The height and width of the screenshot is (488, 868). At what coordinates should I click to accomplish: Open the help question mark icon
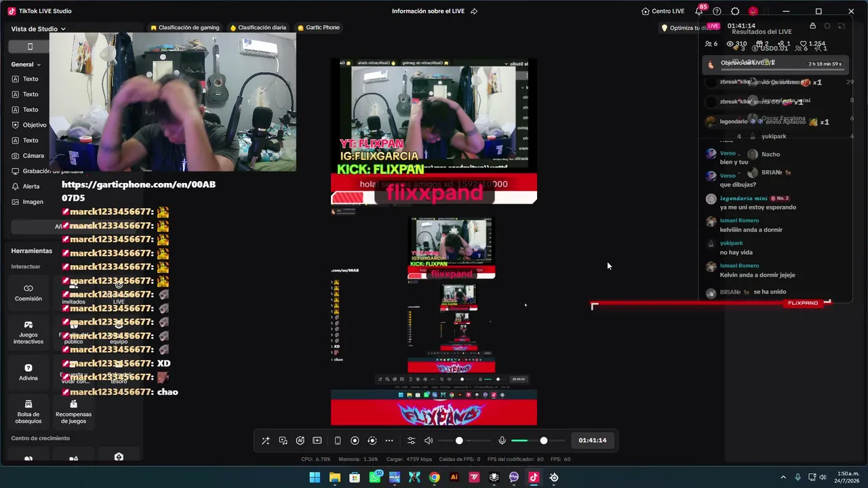point(717,11)
